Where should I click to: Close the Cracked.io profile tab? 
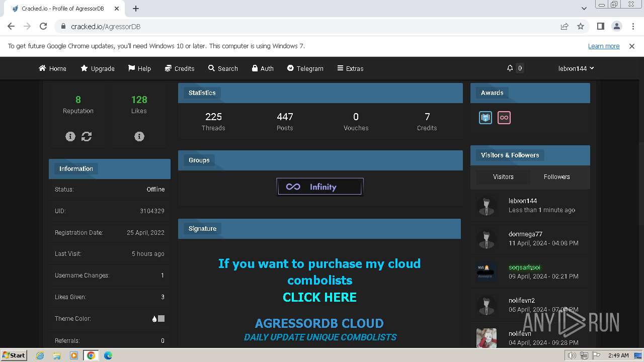click(x=117, y=9)
